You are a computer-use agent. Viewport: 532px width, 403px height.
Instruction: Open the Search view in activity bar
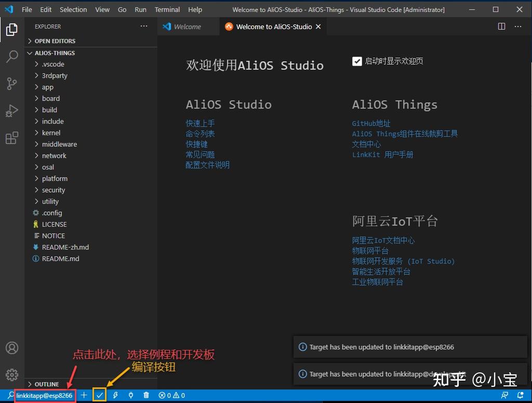[x=11, y=57]
